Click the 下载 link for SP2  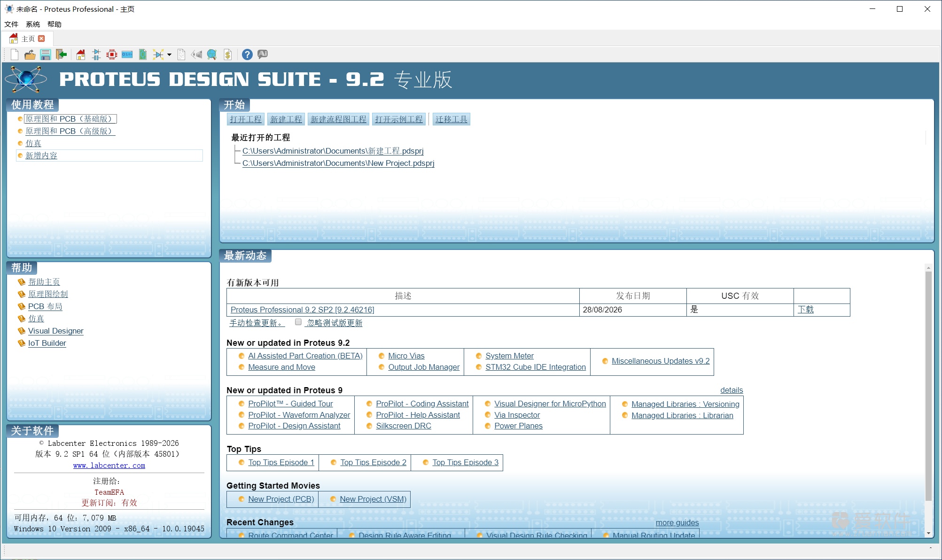[x=806, y=310]
